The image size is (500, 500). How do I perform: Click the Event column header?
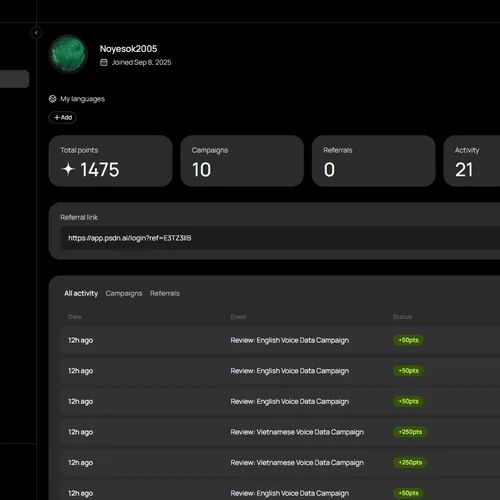pyautogui.click(x=238, y=317)
